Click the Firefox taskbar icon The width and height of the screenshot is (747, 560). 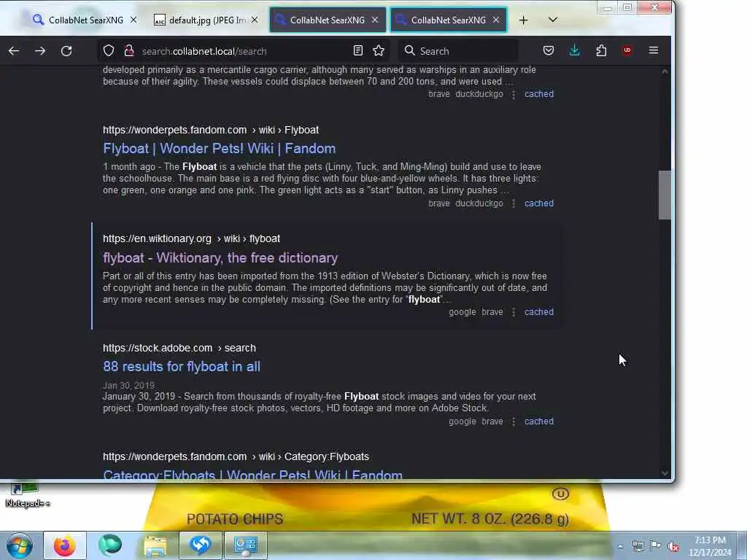65,545
